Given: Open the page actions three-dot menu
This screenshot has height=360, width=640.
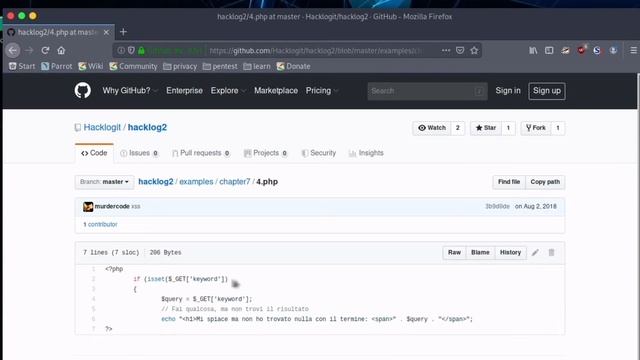Looking at the screenshot, I should (x=446, y=51).
